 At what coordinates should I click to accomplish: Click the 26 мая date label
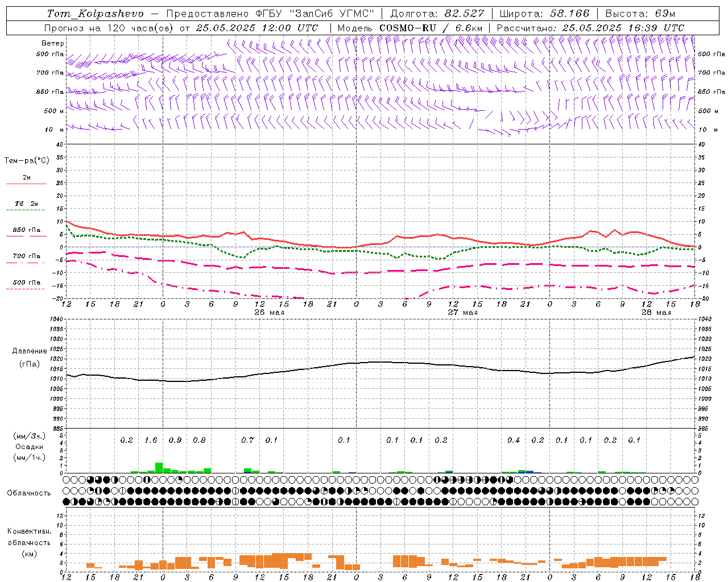click(270, 313)
